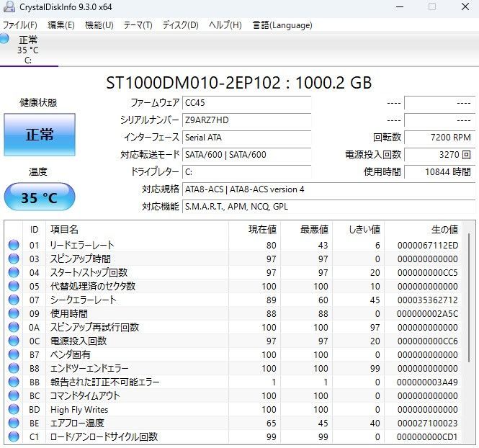479x448 pixels.
Task: Click the 健康状態 label
Action: point(38,102)
